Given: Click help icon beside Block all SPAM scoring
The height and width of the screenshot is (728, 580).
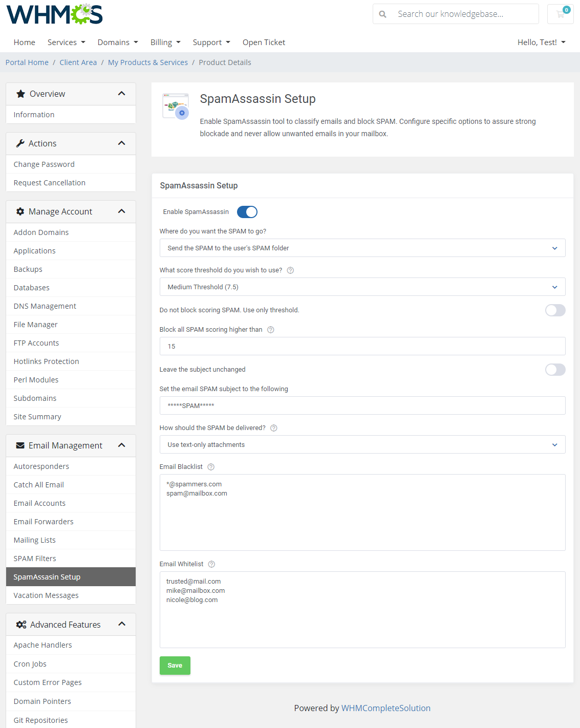Looking at the screenshot, I should tap(271, 330).
